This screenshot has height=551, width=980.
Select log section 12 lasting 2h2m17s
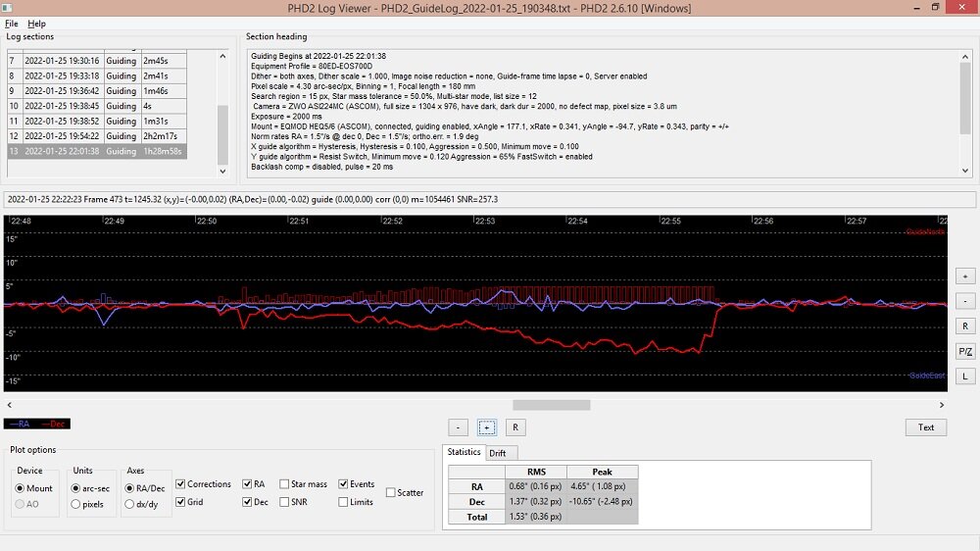[97, 135]
